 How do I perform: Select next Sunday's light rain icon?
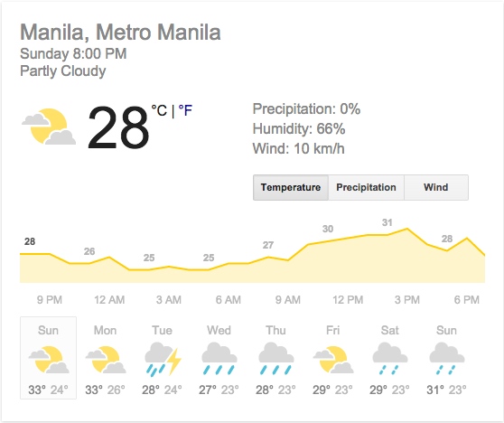(447, 359)
